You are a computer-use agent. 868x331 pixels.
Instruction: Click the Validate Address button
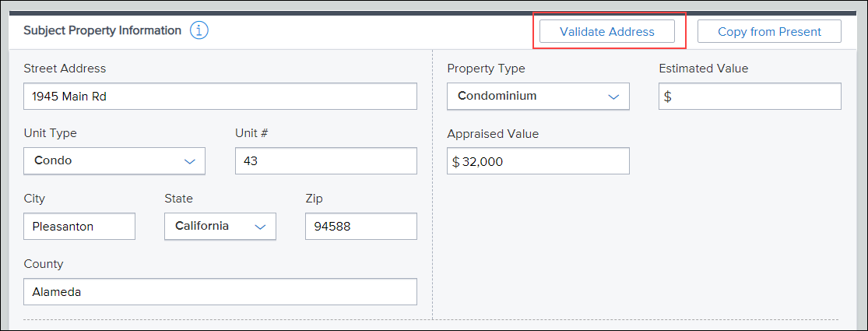(606, 32)
